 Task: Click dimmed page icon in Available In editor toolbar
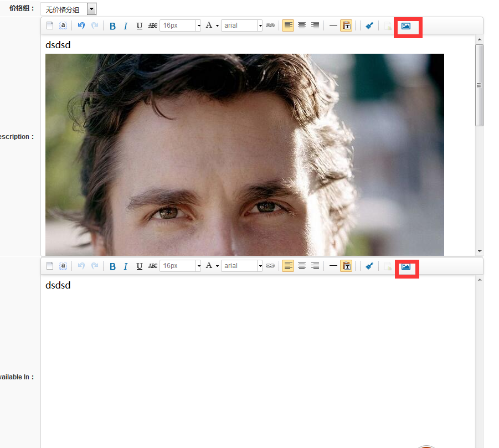pyautogui.click(x=388, y=266)
